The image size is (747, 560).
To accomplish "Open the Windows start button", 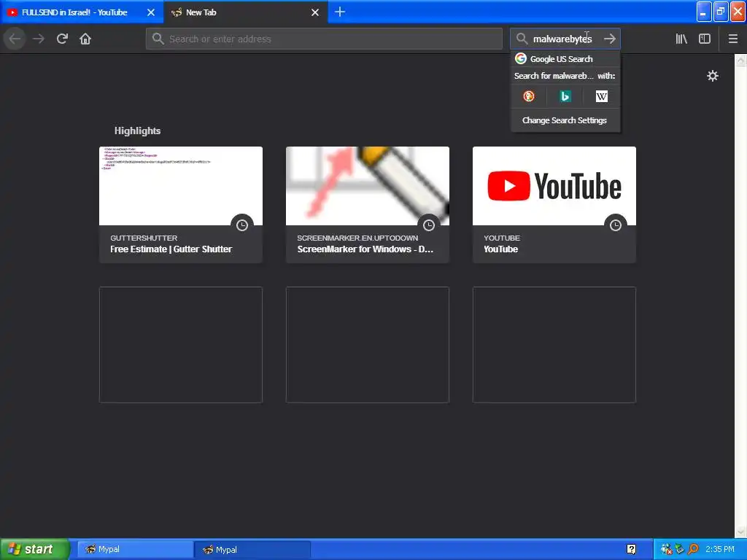I will click(x=34, y=549).
